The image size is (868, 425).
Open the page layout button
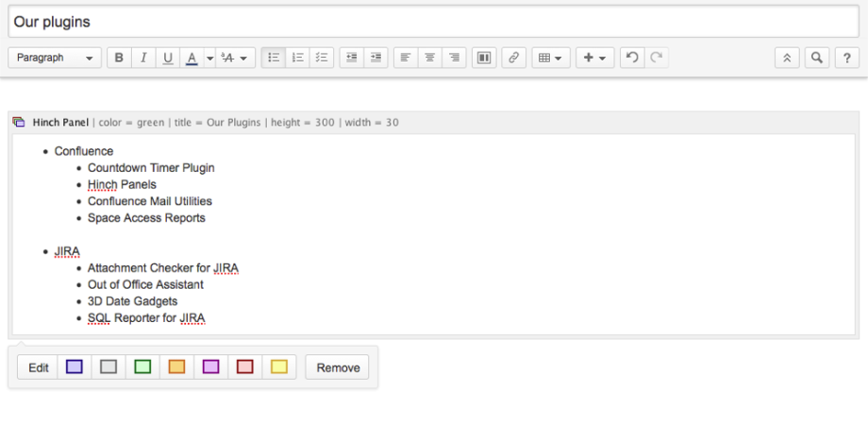(x=484, y=58)
